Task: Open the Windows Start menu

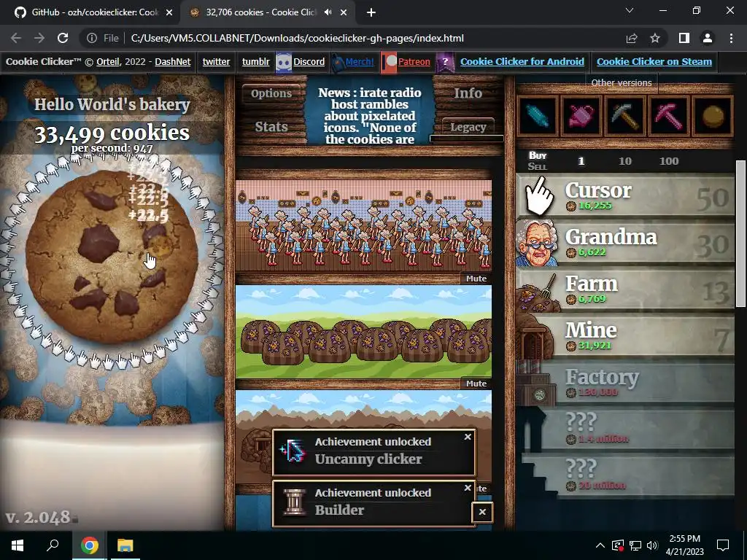Action: (18, 545)
